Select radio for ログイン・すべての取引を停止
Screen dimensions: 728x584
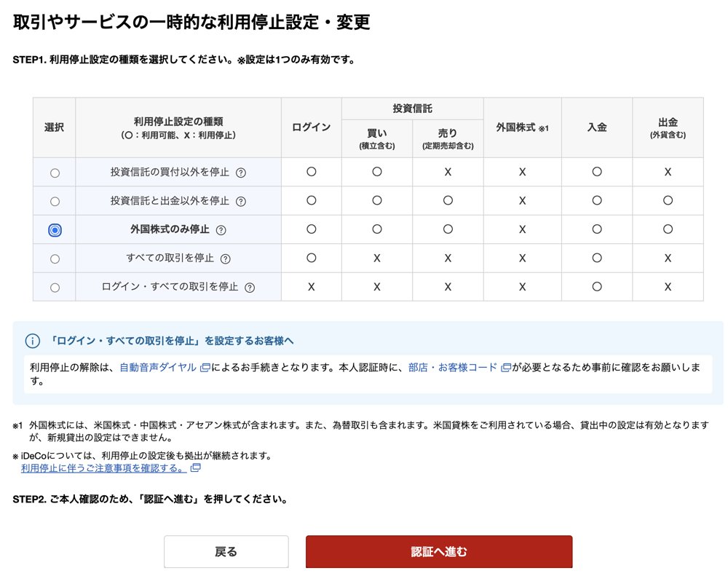point(55,288)
